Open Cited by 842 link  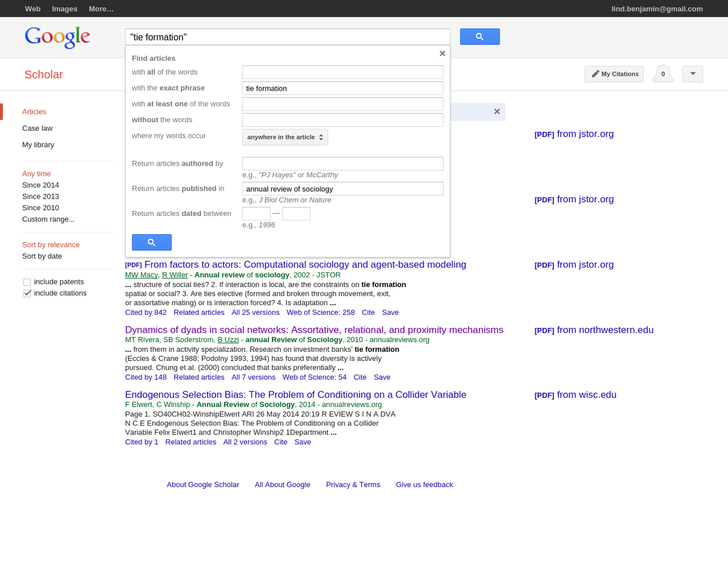(x=146, y=312)
